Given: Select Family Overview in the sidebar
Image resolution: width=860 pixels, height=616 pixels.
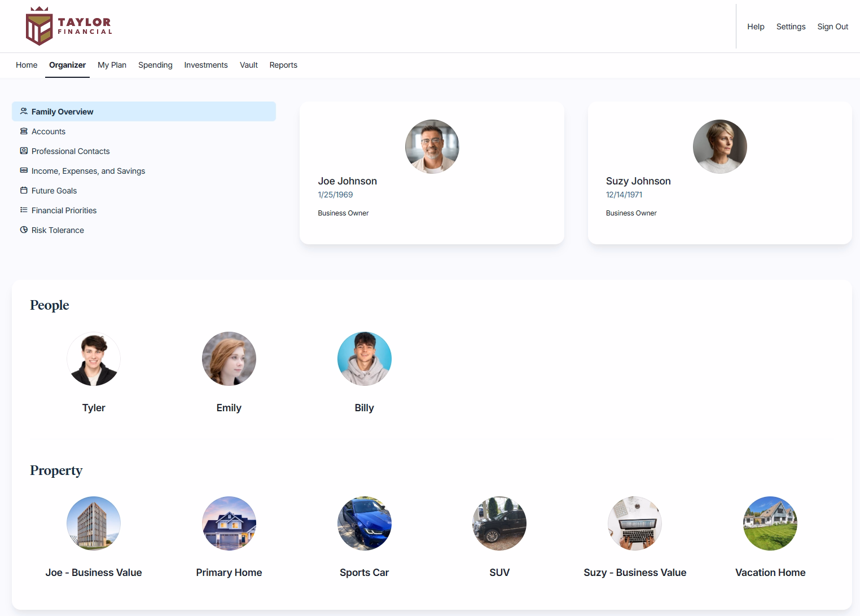Looking at the screenshot, I should 144,112.
